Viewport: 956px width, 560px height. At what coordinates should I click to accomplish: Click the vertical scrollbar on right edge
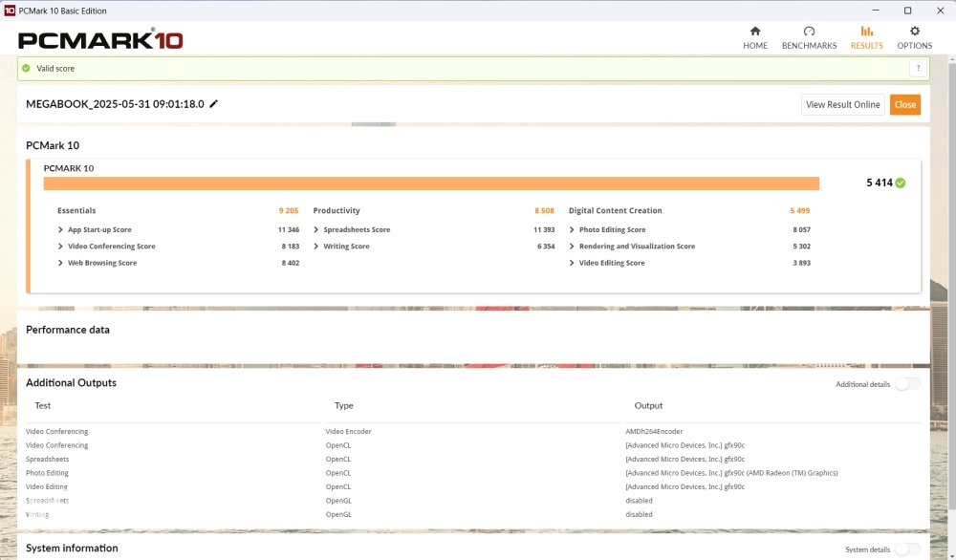[951, 287]
